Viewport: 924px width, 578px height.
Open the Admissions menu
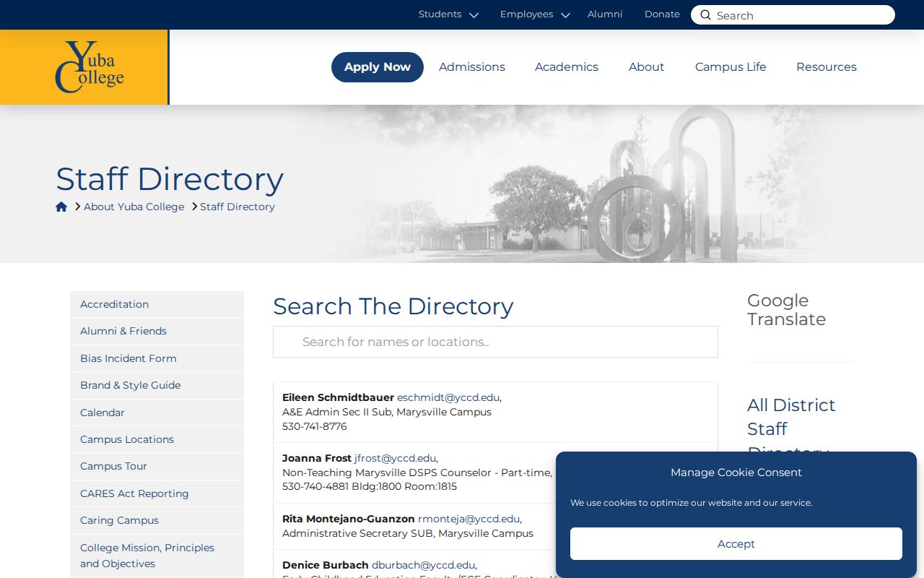pyautogui.click(x=472, y=67)
